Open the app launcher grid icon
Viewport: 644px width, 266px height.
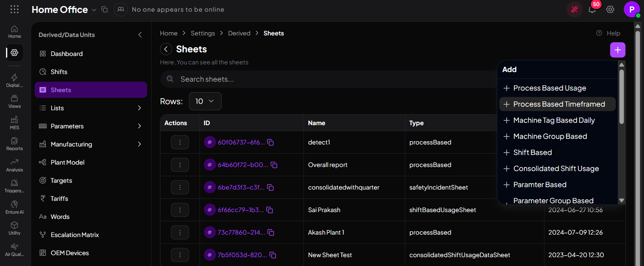(x=15, y=9)
